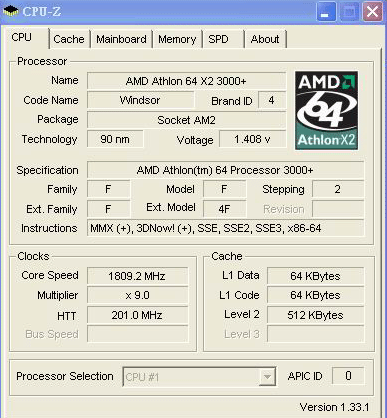This screenshot has width=387, height=418.
Task: Click the CPU-Z window title text
Action: point(42,11)
